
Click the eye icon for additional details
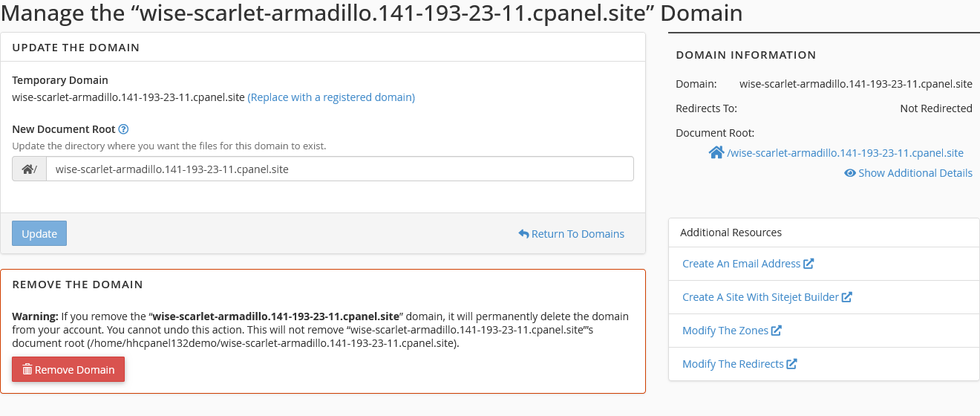849,173
